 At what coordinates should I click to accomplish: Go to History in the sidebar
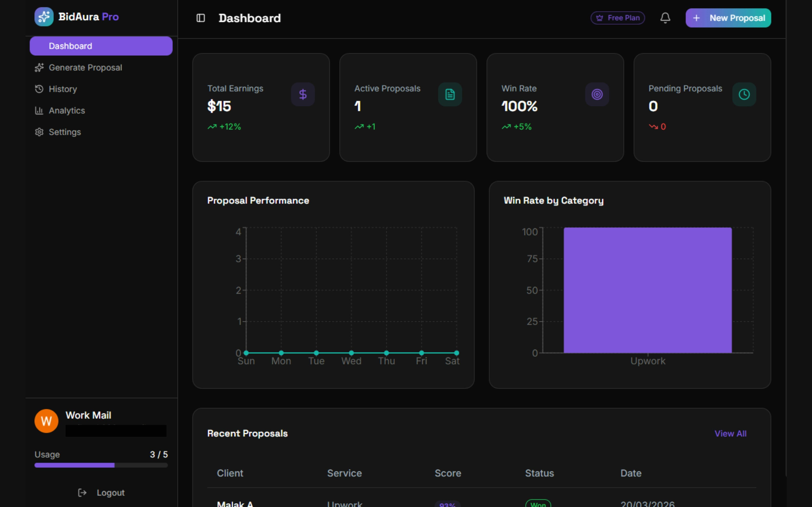click(63, 89)
